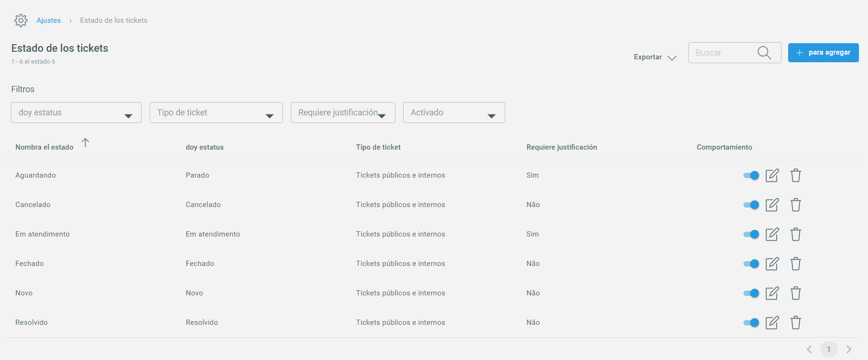Open the doy estatus filter dropdown

pyautogui.click(x=76, y=113)
